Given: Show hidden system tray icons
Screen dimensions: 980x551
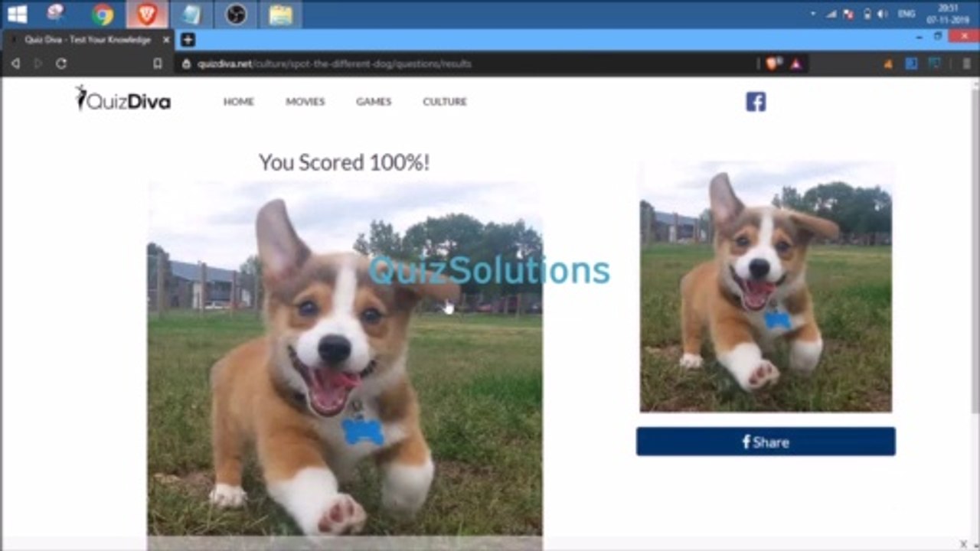Looking at the screenshot, I should pyautogui.click(x=812, y=14).
